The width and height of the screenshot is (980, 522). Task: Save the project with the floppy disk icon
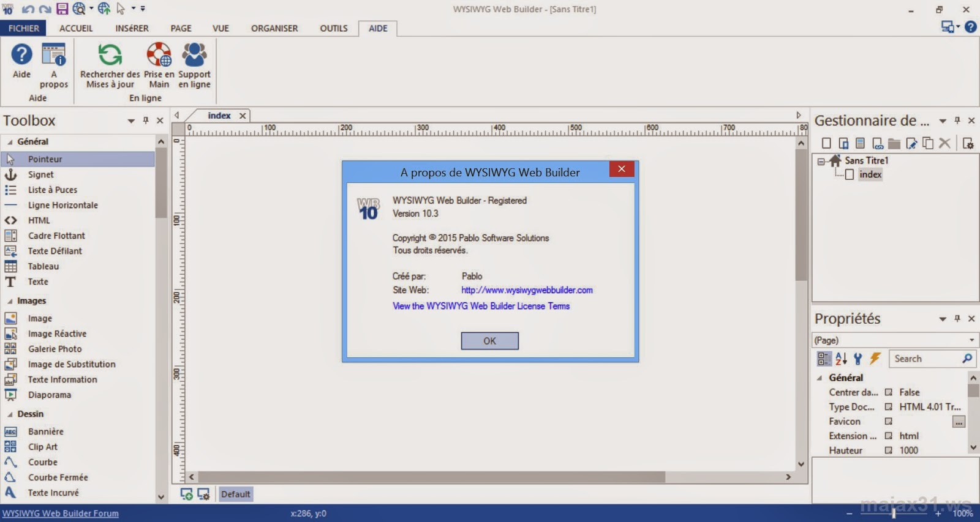62,9
